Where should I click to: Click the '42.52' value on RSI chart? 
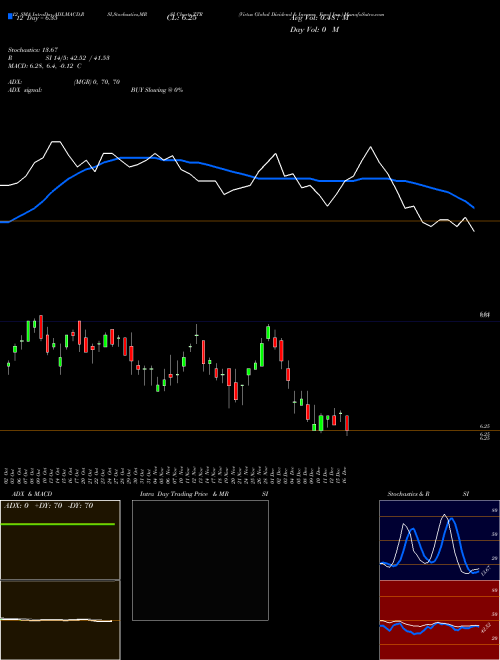click(x=486, y=627)
